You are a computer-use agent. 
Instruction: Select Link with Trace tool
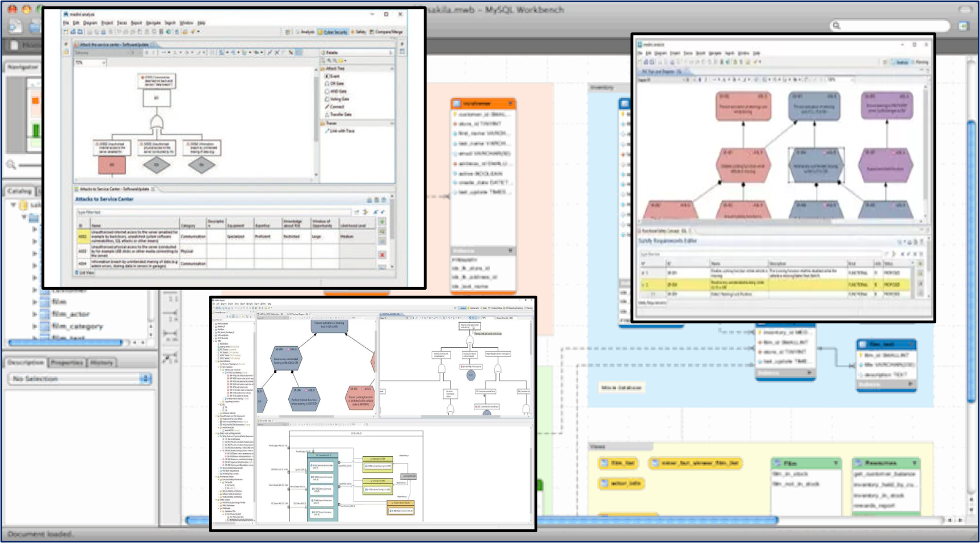pos(342,131)
